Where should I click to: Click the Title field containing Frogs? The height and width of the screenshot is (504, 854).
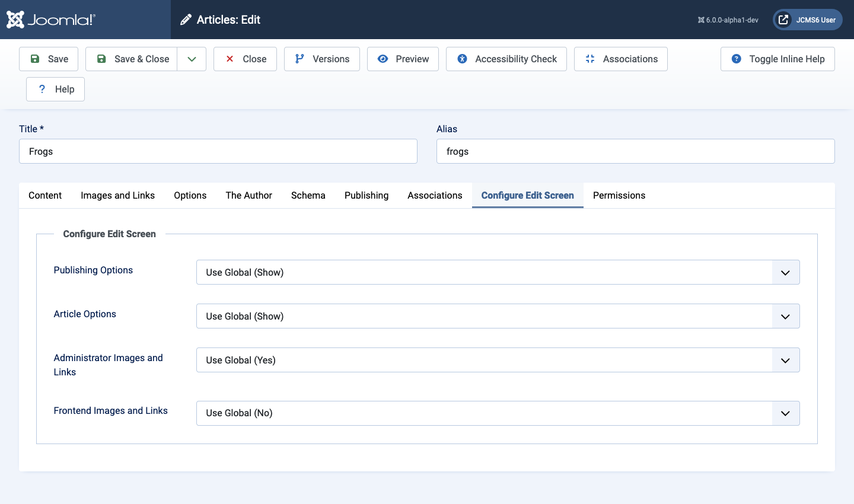click(218, 151)
